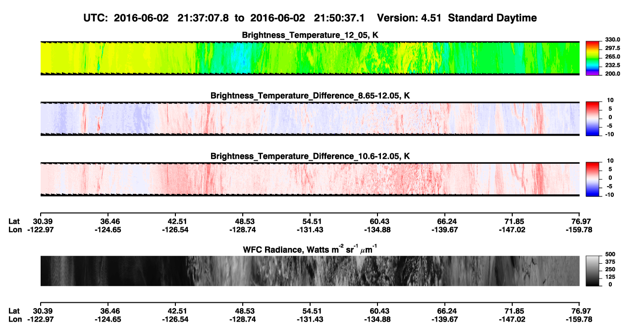Click the grayscale colorbar for WFC Radiance
The width and height of the screenshot is (644, 330).
pos(592,271)
